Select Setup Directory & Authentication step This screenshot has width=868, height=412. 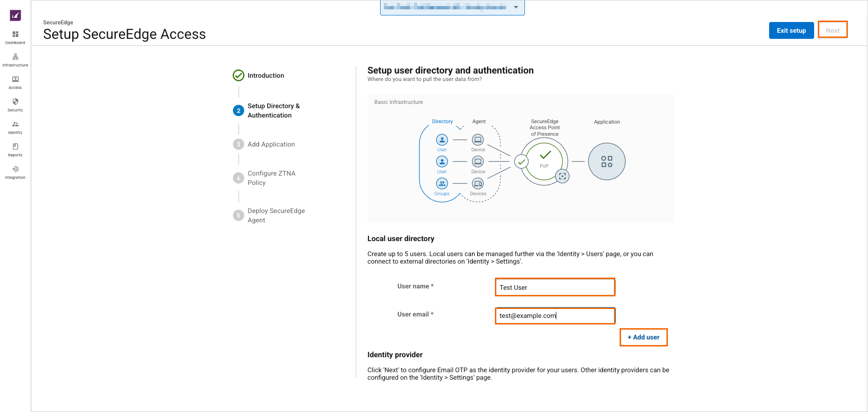coord(273,110)
